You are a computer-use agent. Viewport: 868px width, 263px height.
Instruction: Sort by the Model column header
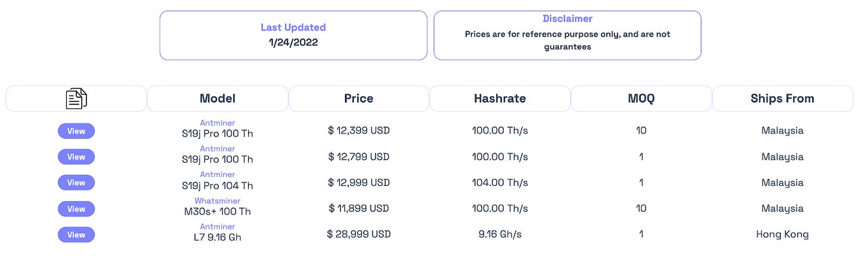(218, 98)
